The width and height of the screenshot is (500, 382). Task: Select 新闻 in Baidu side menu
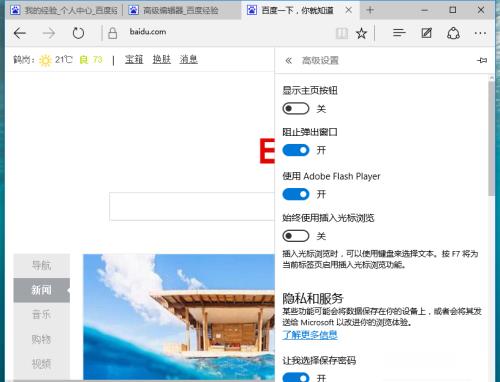coord(42,290)
